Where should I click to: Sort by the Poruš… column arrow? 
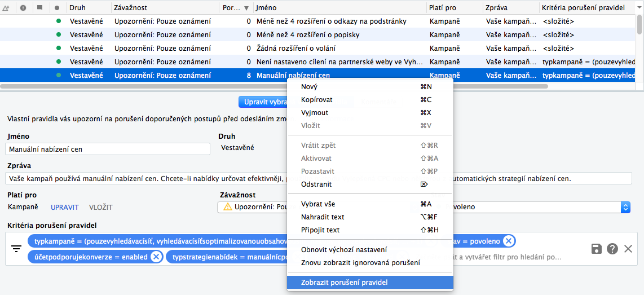[x=246, y=8]
